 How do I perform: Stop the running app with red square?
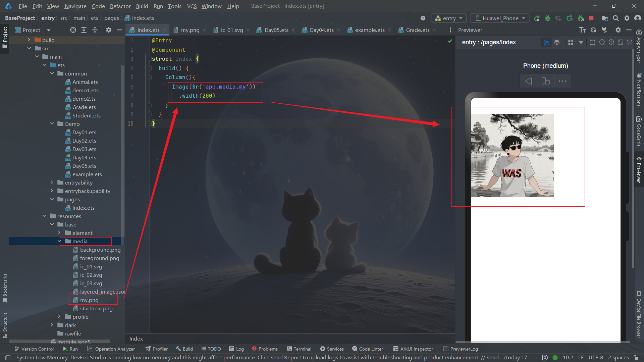click(591, 18)
